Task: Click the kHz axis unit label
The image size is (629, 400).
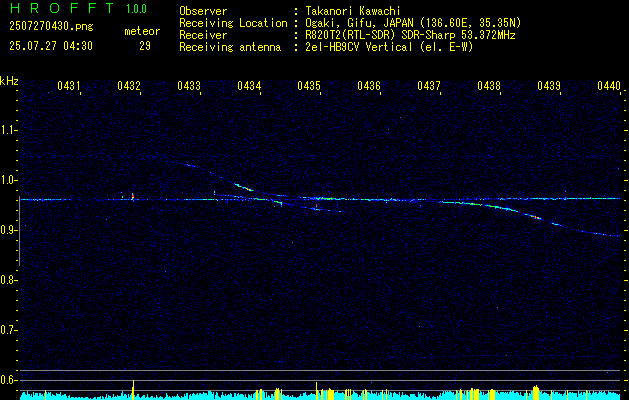Action: [9, 81]
